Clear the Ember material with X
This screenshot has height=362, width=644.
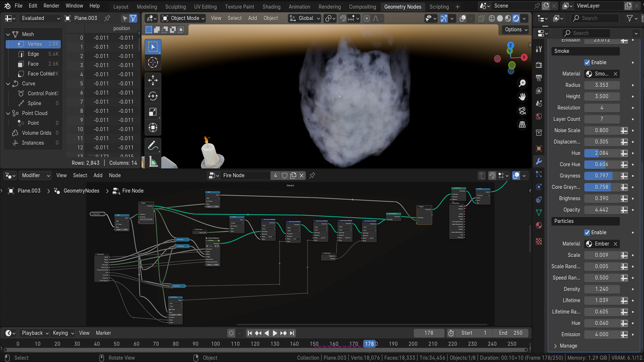(615, 244)
